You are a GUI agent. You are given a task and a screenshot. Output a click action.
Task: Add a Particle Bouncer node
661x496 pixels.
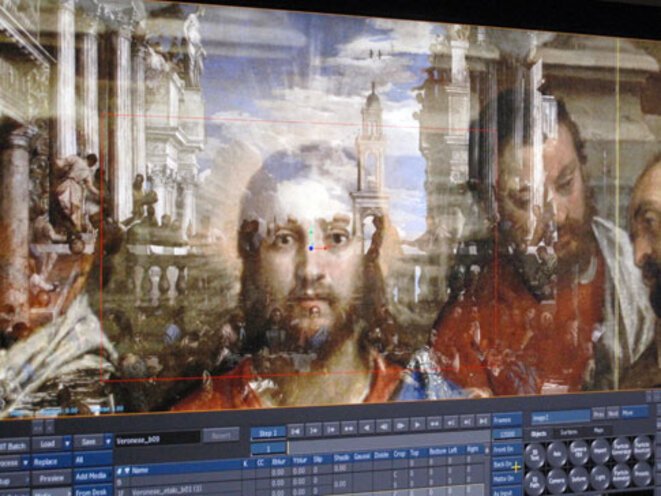coord(642,448)
